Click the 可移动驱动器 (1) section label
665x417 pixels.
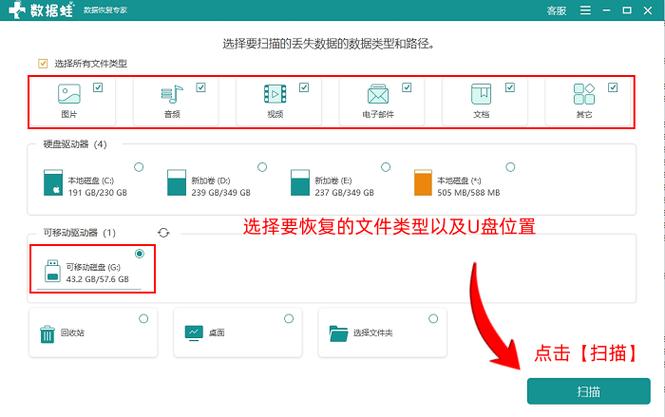(79, 232)
